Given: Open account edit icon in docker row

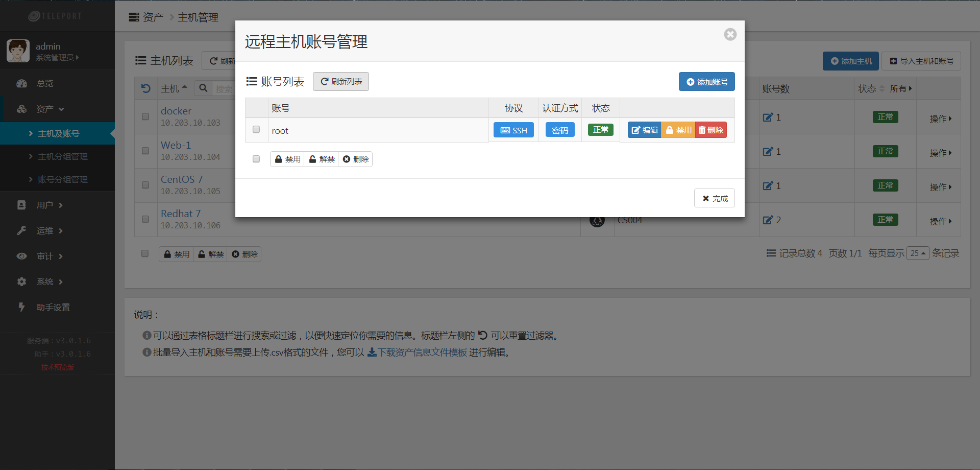Looking at the screenshot, I should tap(768, 117).
